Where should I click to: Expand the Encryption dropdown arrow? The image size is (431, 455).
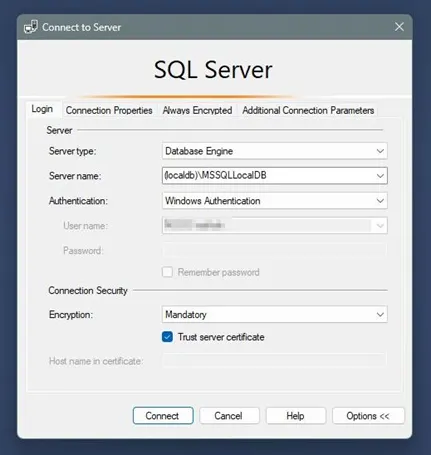[x=380, y=314]
